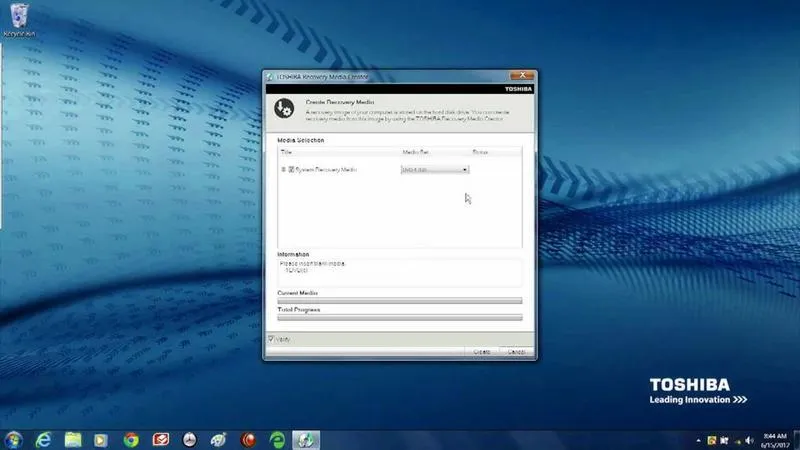This screenshot has width=800, height=450.
Task: Click the Create button
Action: 482,352
